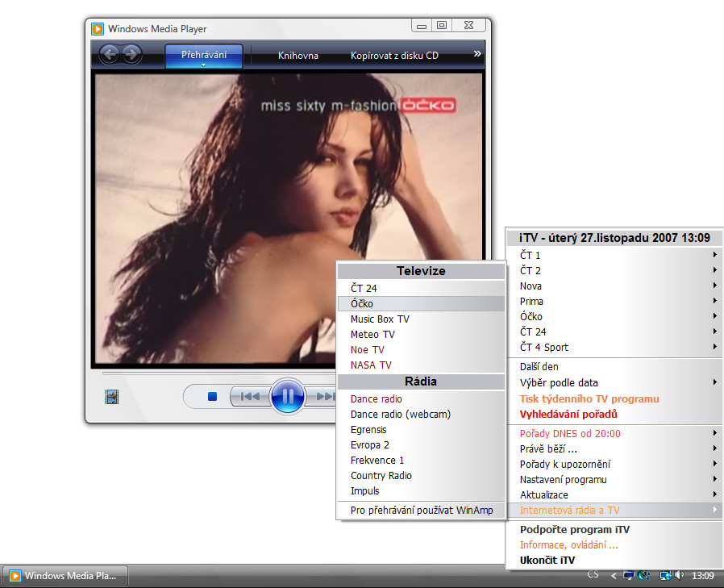Open Nastavení programu submenu
The height and width of the screenshot is (588, 724).
pyautogui.click(x=614, y=479)
